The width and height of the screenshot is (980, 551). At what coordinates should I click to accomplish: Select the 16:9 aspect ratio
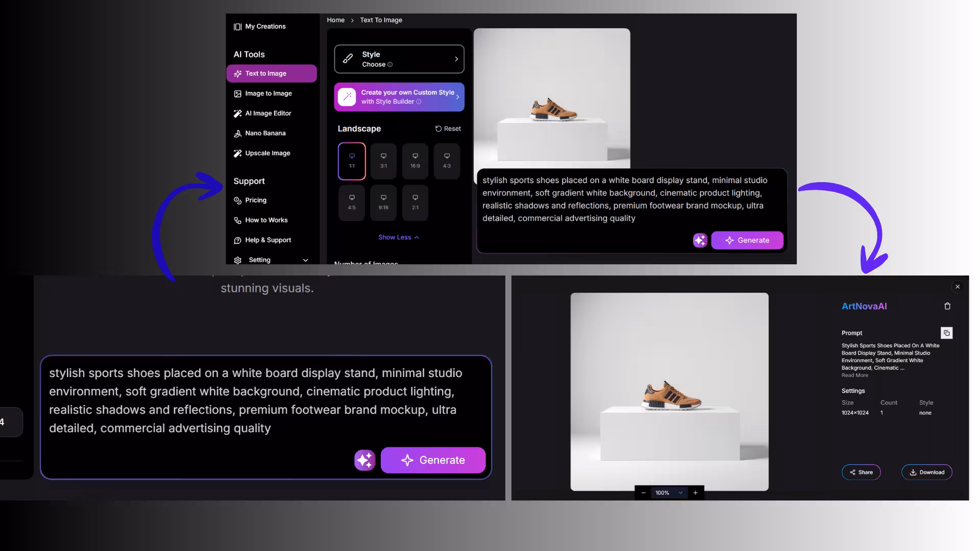pyautogui.click(x=415, y=161)
